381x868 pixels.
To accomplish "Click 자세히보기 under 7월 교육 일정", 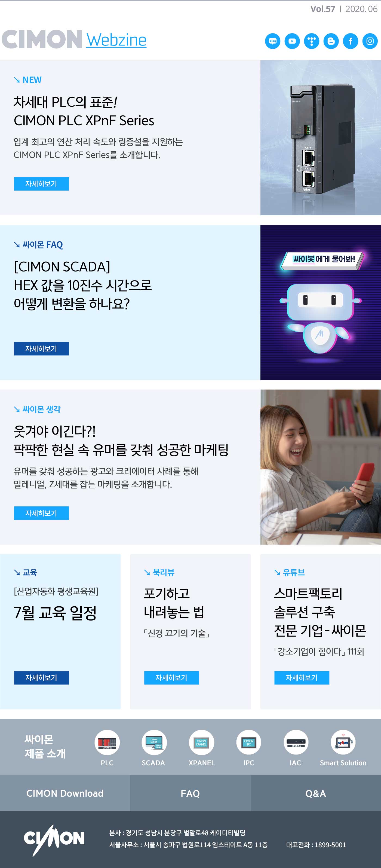I will (41, 678).
